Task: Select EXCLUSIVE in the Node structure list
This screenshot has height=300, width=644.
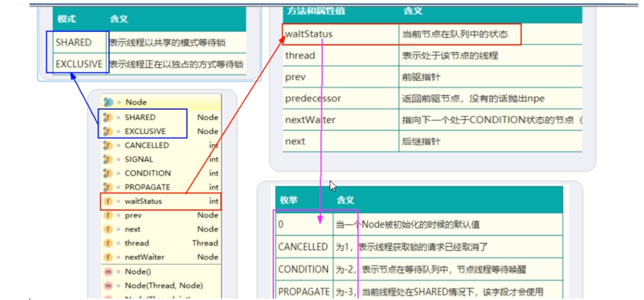Action: [x=145, y=131]
